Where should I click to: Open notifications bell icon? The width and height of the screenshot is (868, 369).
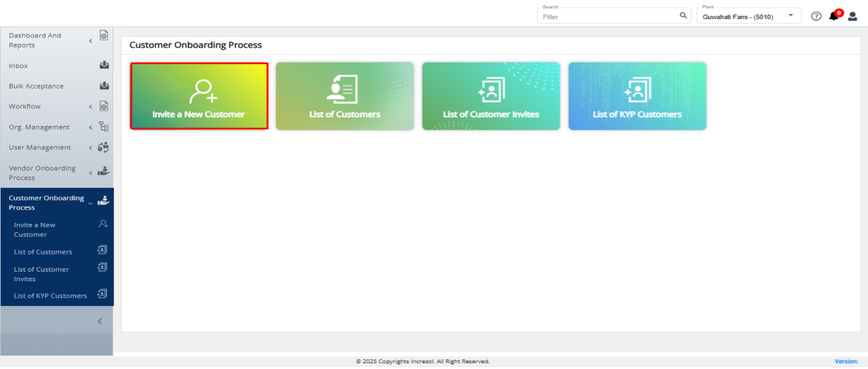[x=834, y=16]
